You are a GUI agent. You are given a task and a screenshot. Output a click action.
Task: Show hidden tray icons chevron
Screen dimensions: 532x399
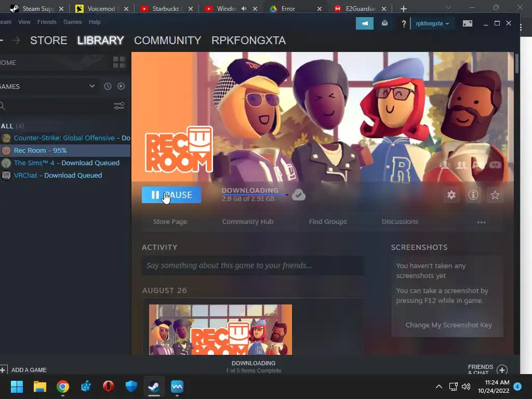pyautogui.click(x=438, y=387)
